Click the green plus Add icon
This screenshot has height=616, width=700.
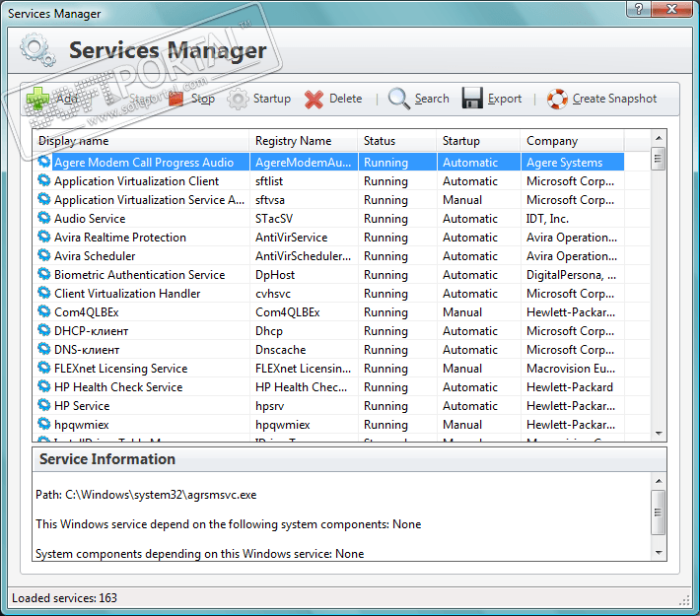[x=37, y=99]
